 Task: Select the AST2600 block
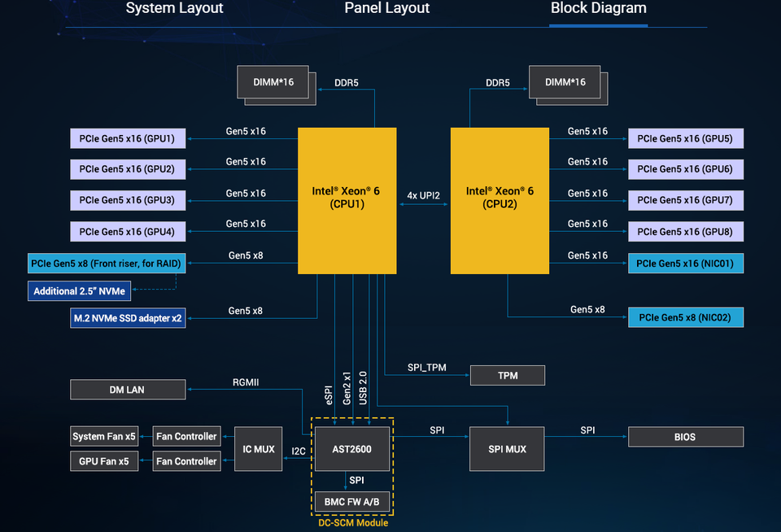pos(352,449)
